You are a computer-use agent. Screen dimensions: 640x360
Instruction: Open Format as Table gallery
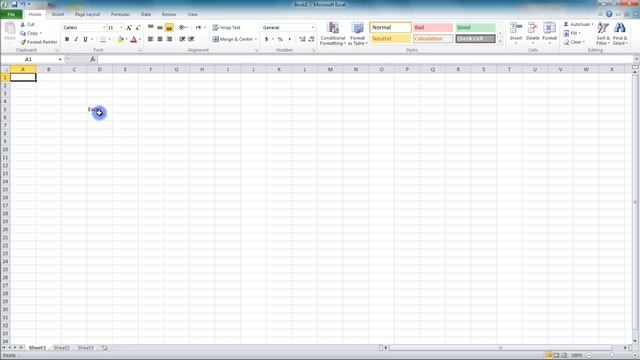coord(358,33)
